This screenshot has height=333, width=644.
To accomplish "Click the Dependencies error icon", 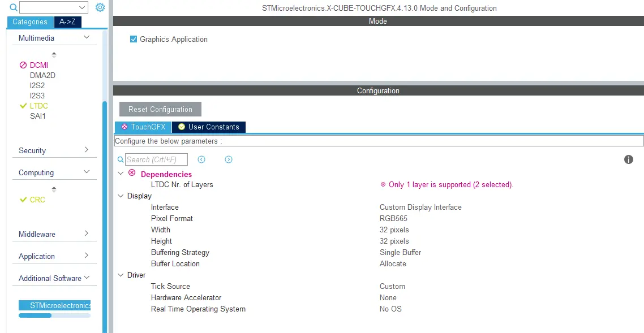I will point(131,172).
